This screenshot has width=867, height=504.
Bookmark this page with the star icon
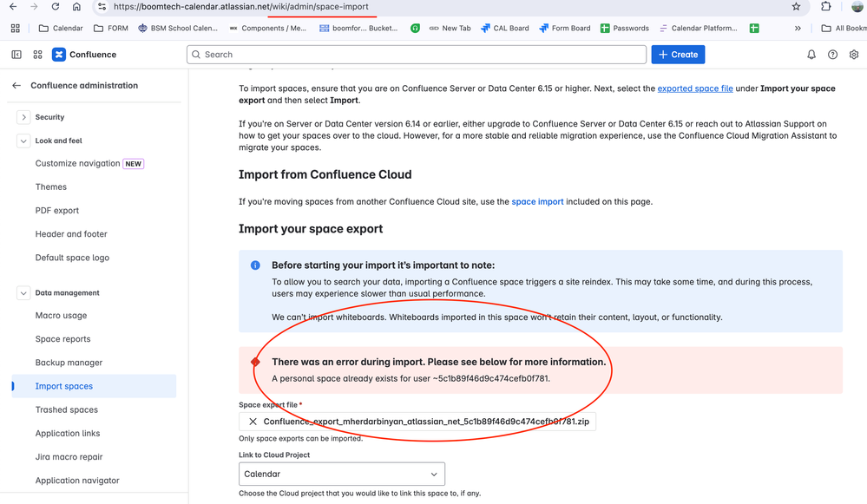(x=796, y=7)
